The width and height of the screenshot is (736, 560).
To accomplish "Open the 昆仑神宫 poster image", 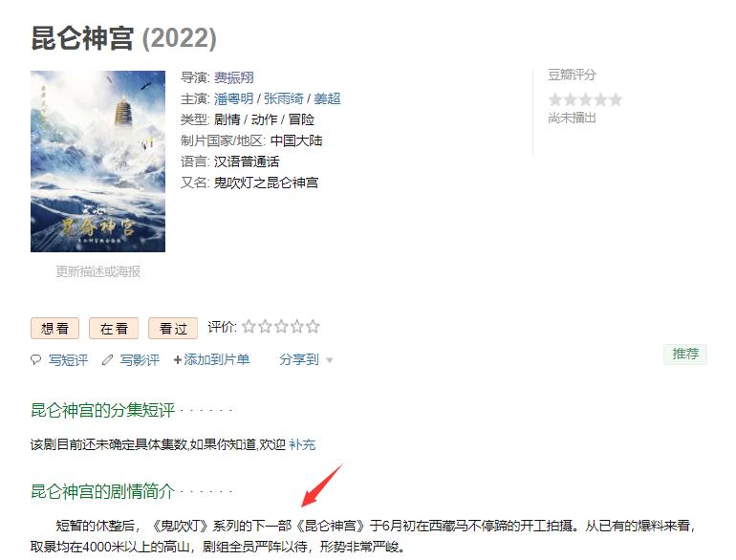I will point(97,161).
